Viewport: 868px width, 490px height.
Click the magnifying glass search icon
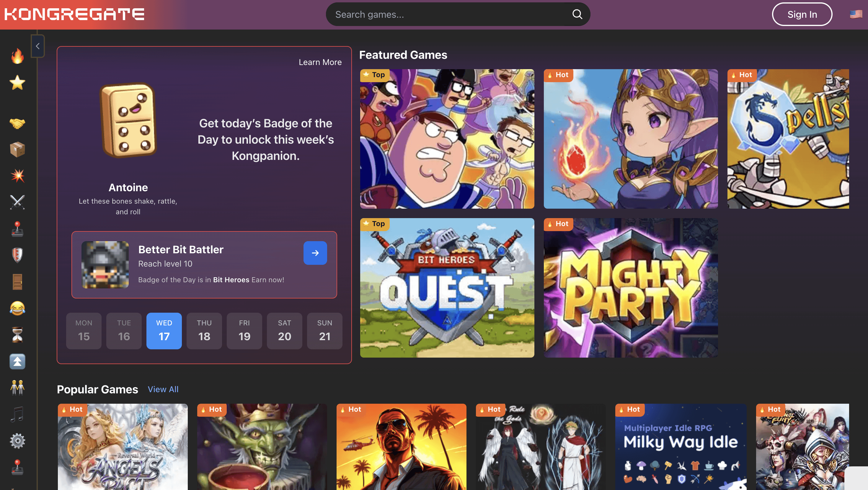tap(577, 14)
